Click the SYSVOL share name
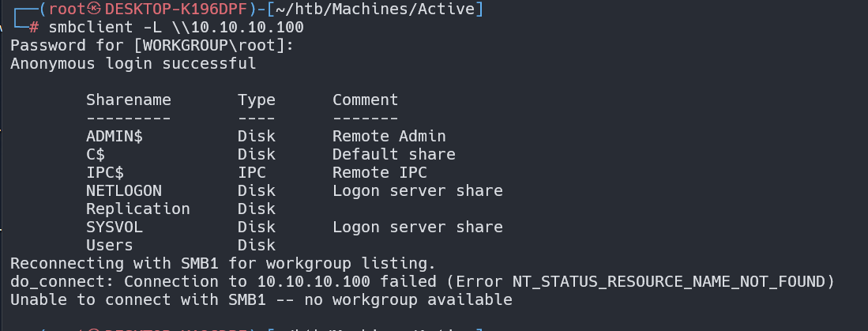The image size is (868, 331). pyautogui.click(x=115, y=227)
